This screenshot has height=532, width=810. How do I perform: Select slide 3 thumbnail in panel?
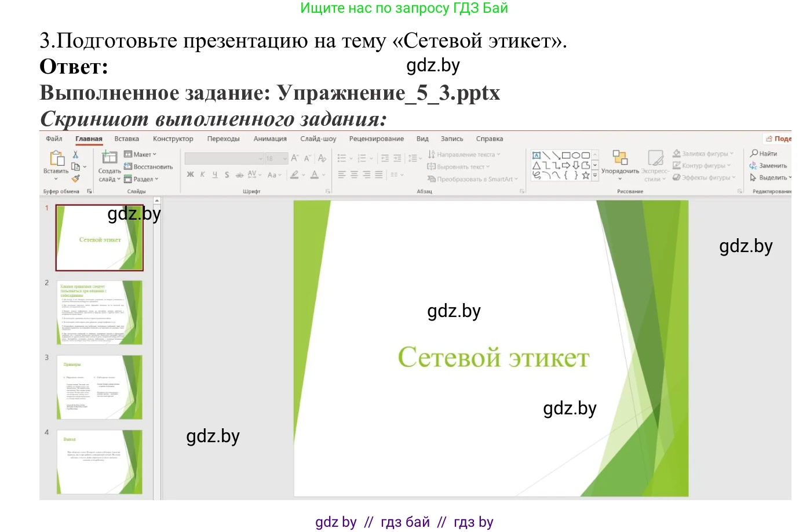[x=100, y=387]
